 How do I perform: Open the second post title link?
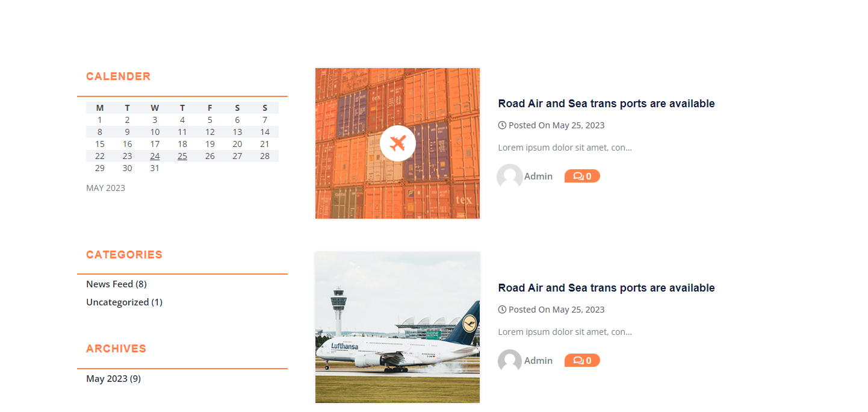point(606,288)
